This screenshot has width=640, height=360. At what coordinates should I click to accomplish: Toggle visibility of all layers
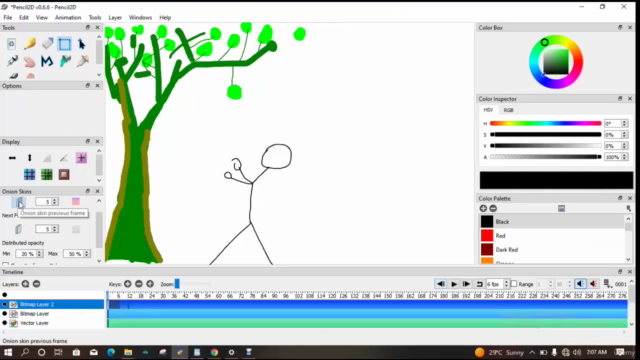(4, 295)
